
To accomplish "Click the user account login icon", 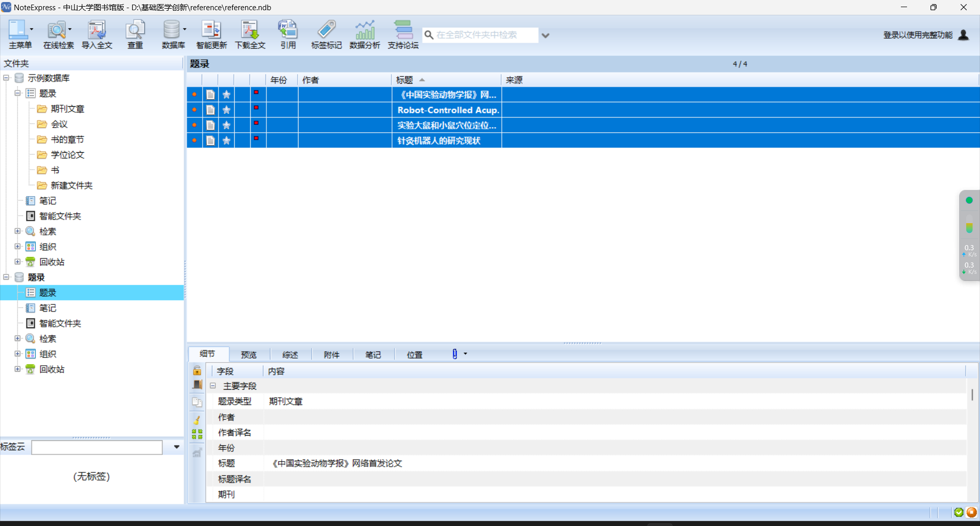I will pos(963,35).
